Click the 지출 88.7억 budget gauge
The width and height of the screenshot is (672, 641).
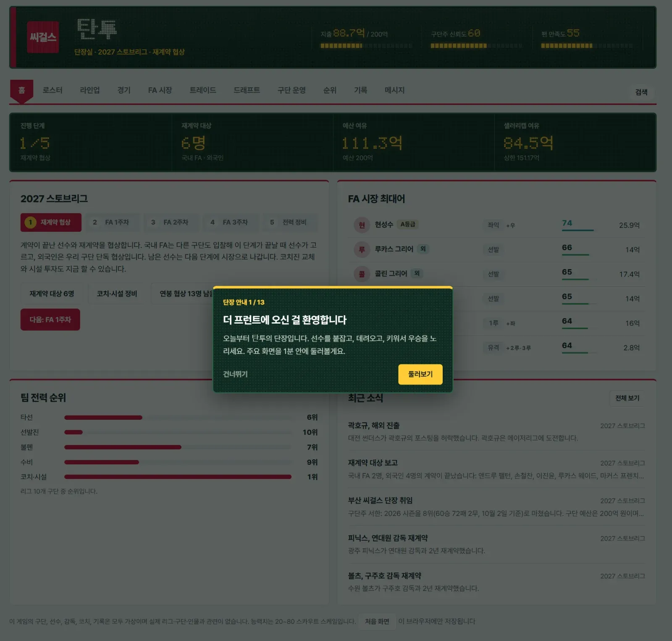coord(366,38)
